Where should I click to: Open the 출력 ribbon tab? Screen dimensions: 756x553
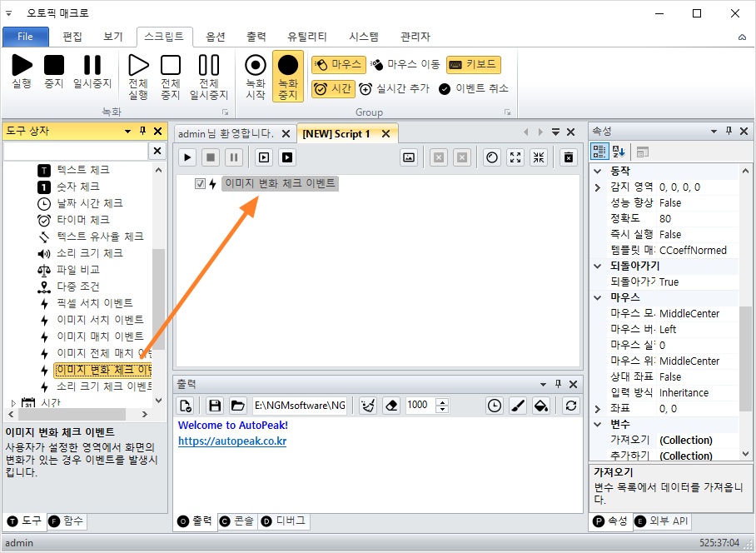pos(256,37)
